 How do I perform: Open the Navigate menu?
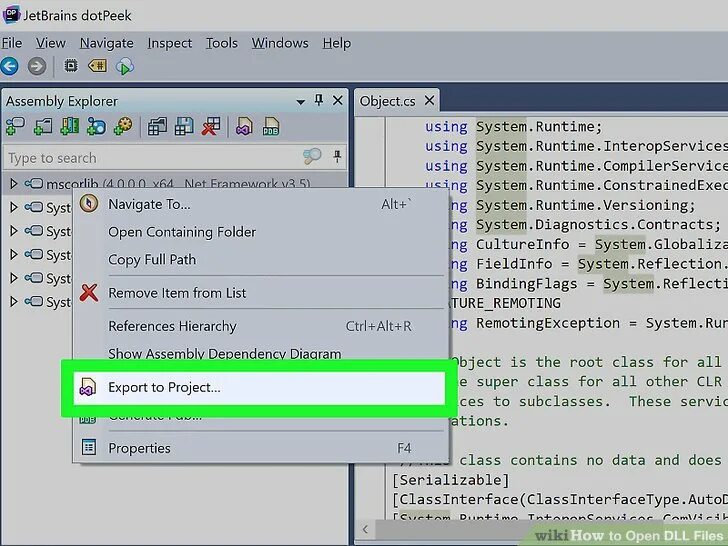point(107,43)
